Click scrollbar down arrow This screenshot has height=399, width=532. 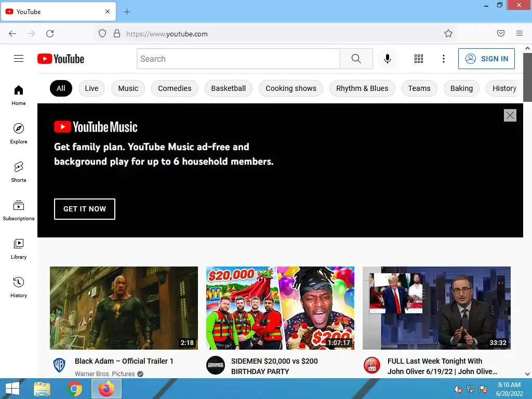(x=528, y=374)
